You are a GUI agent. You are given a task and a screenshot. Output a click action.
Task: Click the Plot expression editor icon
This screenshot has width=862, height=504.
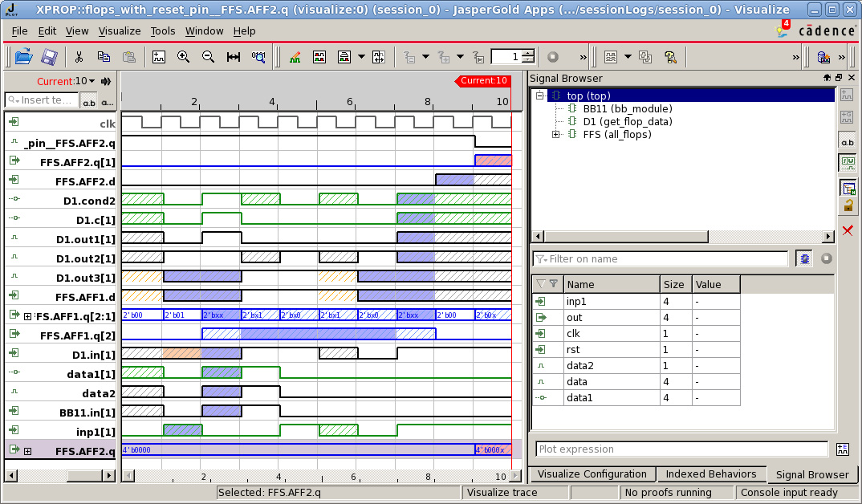[x=843, y=449]
